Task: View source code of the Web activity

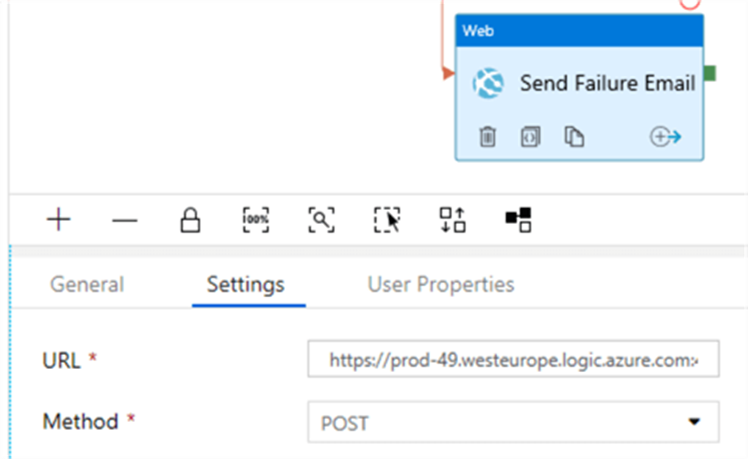Action: (530, 137)
